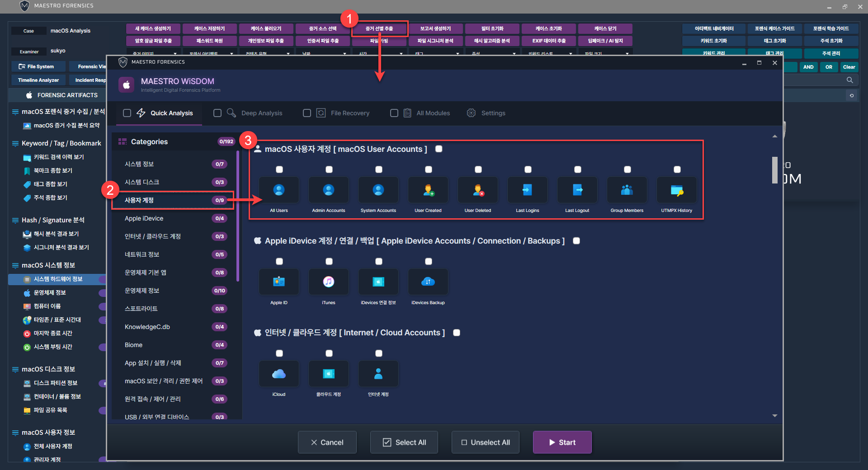Collapse the Keyword / Tag / Bookmark group
Screen dimensions: 868x470
[15, 143]
